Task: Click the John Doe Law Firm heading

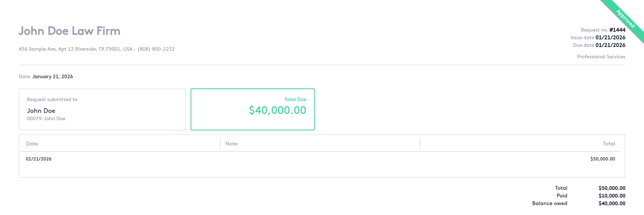Action: click(x=69, y=31)
